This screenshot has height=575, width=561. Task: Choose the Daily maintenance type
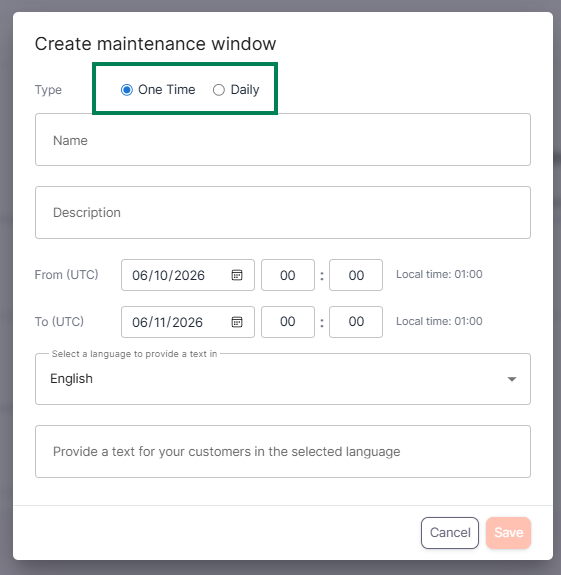(219, 90)
